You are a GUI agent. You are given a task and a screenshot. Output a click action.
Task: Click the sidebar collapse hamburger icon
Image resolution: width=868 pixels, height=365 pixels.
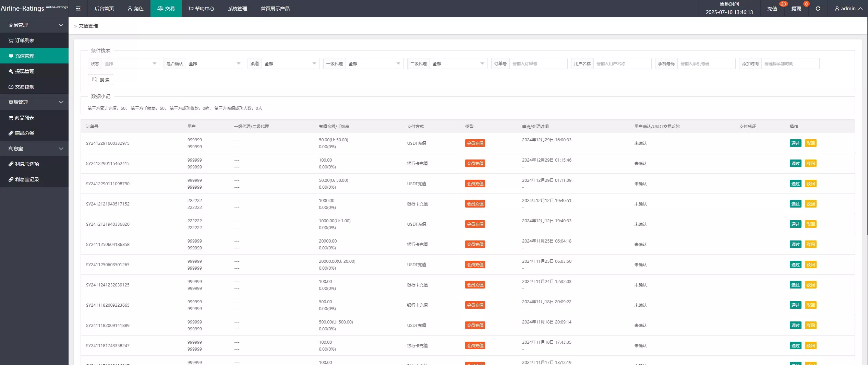tap(78, 9)
